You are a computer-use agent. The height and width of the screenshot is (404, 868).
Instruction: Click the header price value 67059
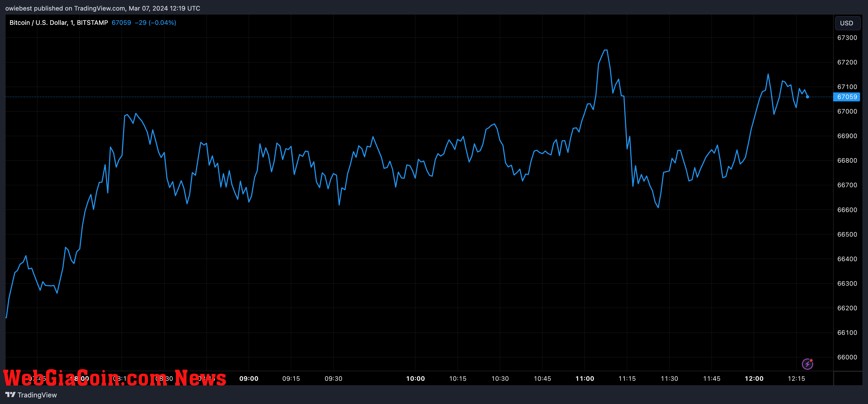[x=121, y=22]
